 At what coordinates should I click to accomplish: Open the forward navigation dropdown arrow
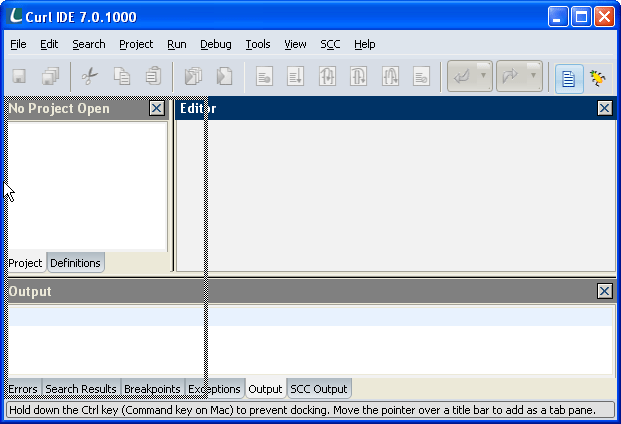tap(533, 76)
